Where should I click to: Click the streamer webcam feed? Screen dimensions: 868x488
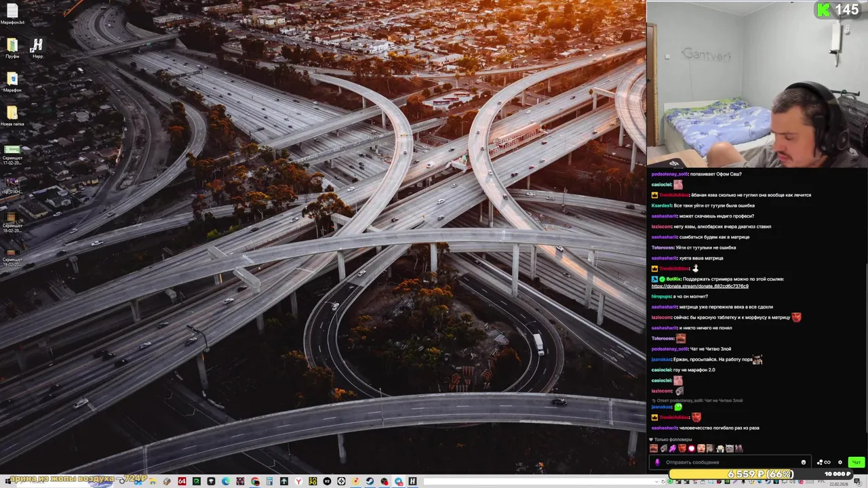pyautogui.click(x=757, y=83)
